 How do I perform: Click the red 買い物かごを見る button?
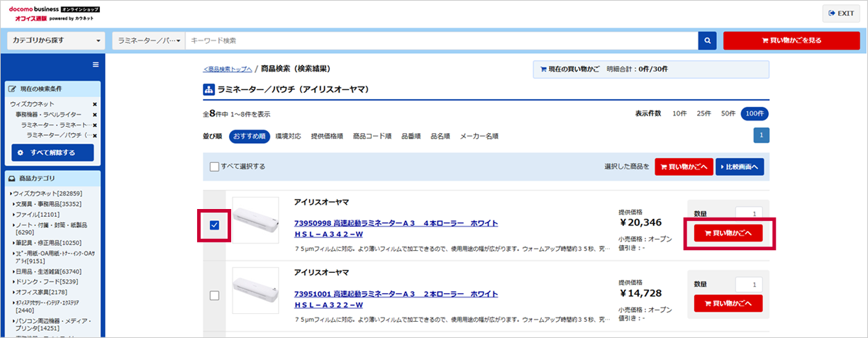(791, 41)
